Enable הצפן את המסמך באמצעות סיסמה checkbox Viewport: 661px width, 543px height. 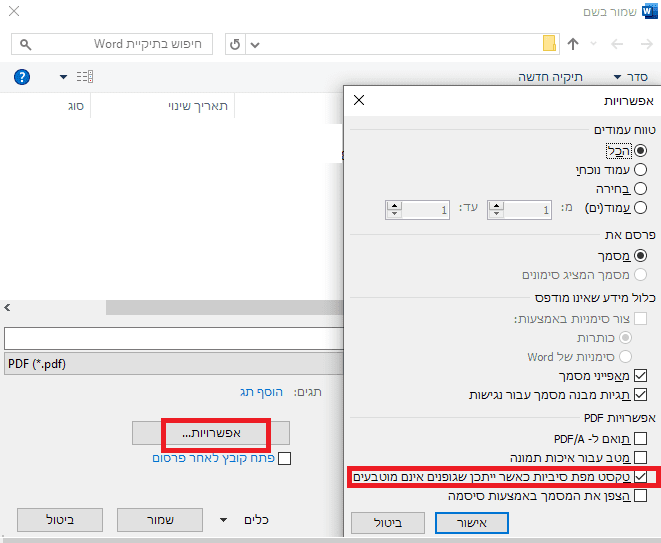[640, 495]
